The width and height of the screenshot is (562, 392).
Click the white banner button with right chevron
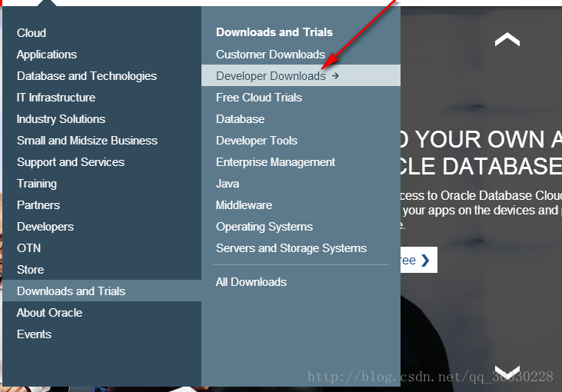pos(419,260)
